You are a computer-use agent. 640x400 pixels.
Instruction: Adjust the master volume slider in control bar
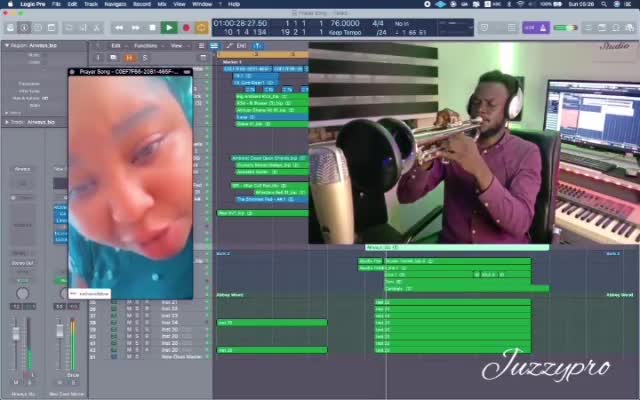pos(565,28)
